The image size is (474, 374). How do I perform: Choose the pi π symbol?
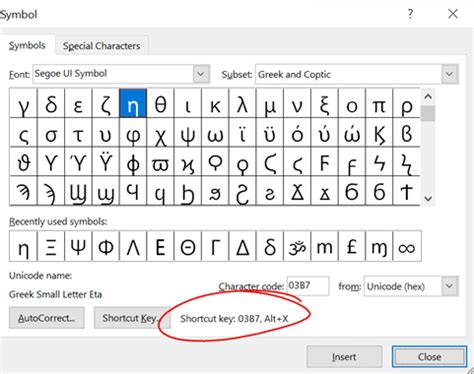click(379, 103)
